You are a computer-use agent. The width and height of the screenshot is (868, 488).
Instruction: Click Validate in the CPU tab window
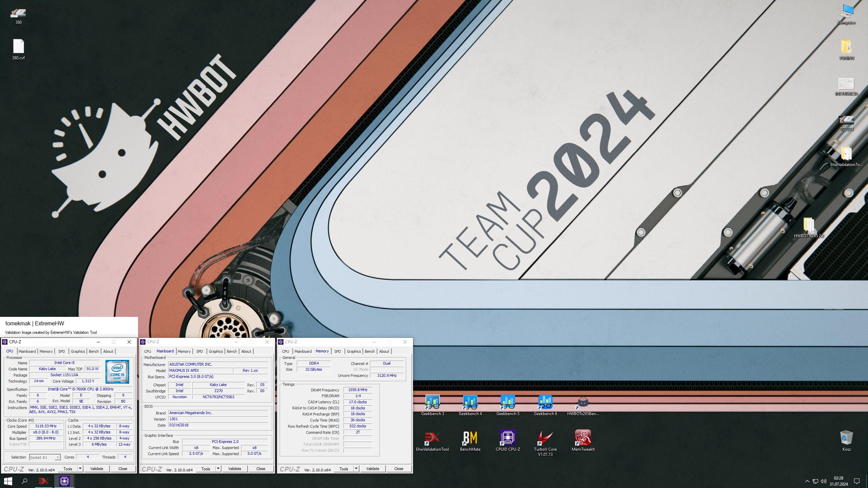pos(97,469)
